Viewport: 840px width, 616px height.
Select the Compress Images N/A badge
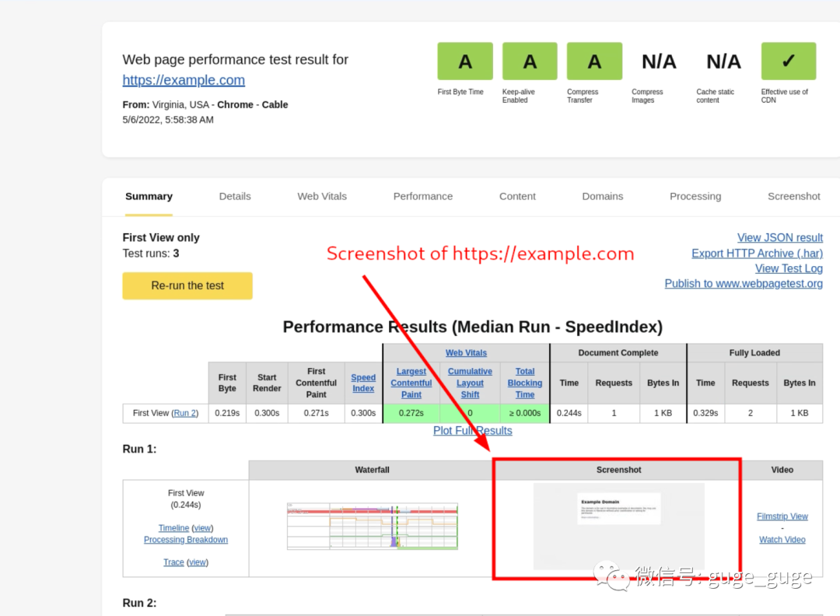click(x=659, y=61)
